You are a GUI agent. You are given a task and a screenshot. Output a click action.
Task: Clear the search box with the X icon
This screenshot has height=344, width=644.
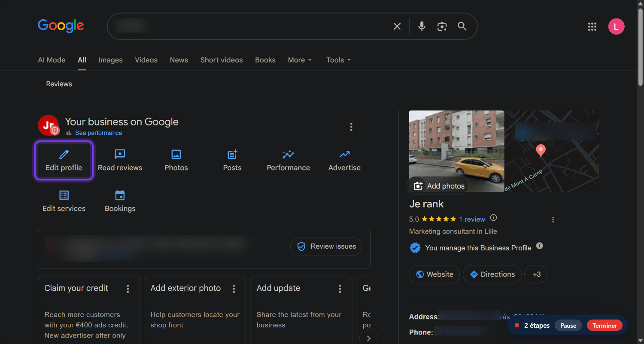coord(397,27)
